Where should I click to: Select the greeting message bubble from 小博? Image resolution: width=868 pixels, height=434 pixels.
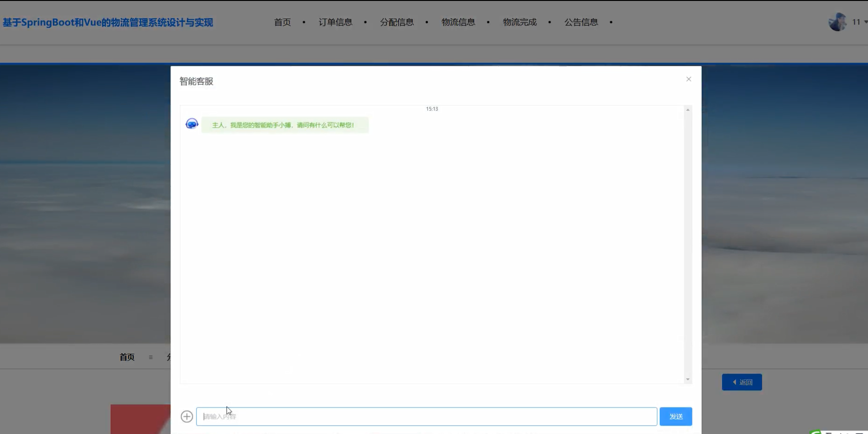[285, 125]
